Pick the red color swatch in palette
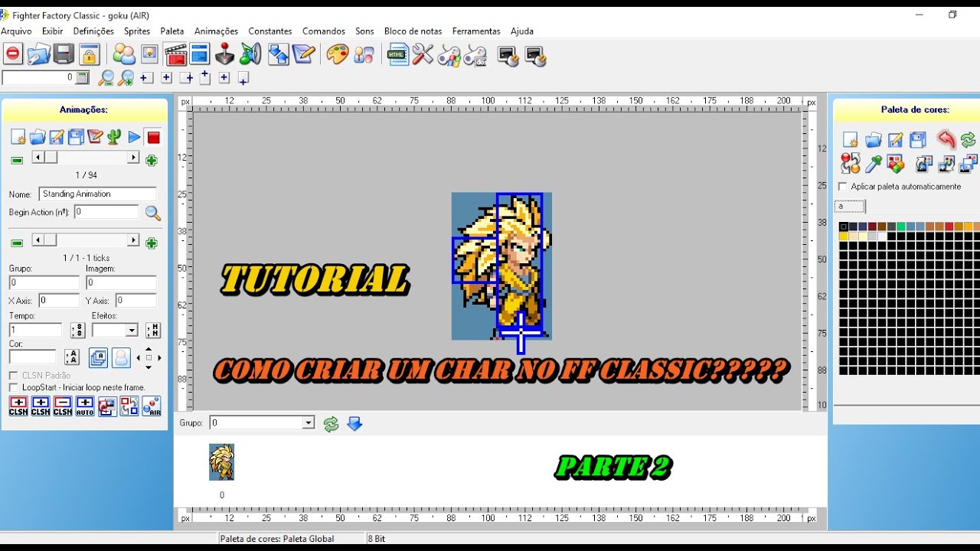The height and width of the screenshot is (551, 980). point(949,227)
